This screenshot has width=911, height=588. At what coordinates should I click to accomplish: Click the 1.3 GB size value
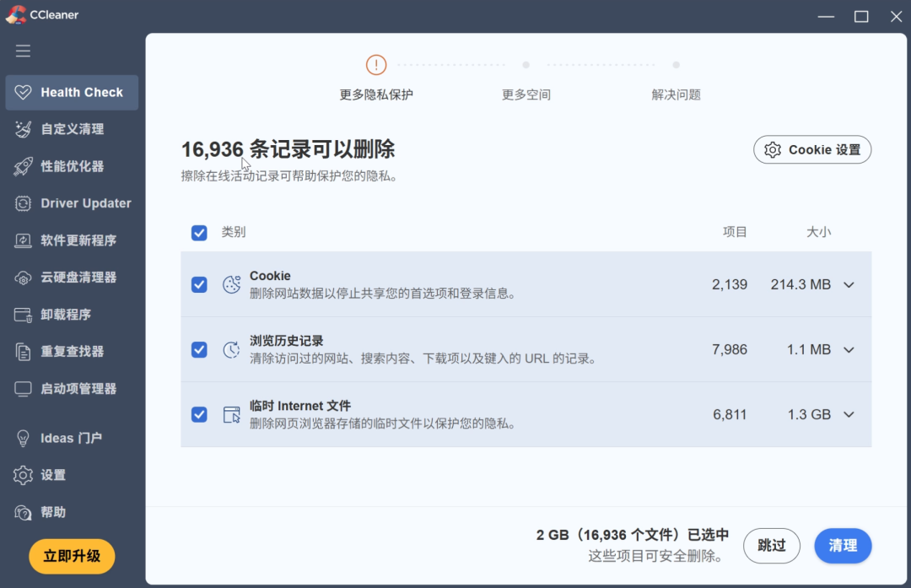pyautogui.click(x=809, y=414)
